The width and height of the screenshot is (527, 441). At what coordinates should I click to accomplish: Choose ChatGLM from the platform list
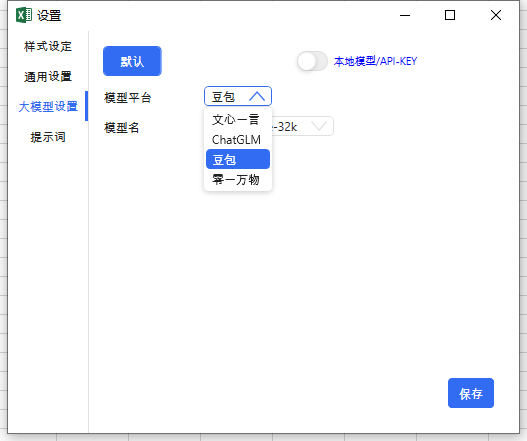(x=238, y=139)
